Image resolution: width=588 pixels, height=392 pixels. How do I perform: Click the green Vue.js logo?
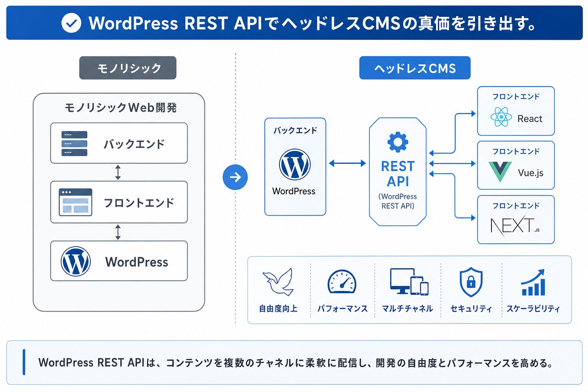coord(500,171)
